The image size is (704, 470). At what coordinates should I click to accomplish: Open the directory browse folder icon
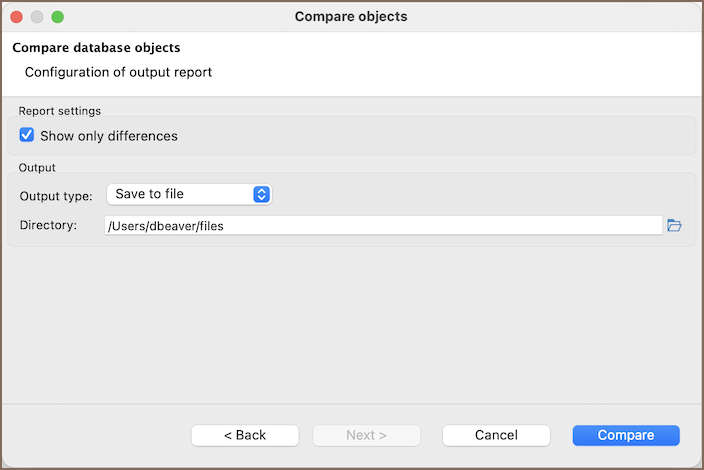tap(674, 226)
